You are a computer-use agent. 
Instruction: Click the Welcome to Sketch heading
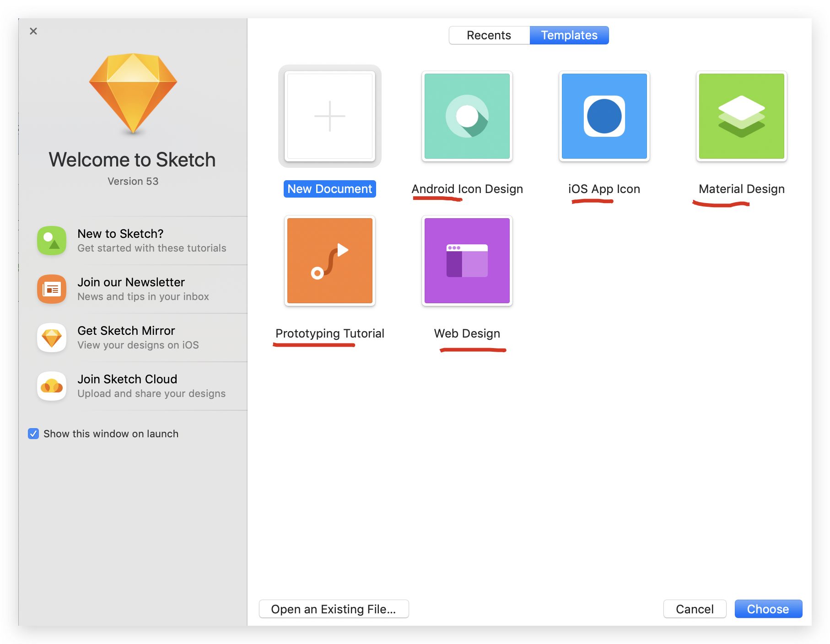pos(132,160)
